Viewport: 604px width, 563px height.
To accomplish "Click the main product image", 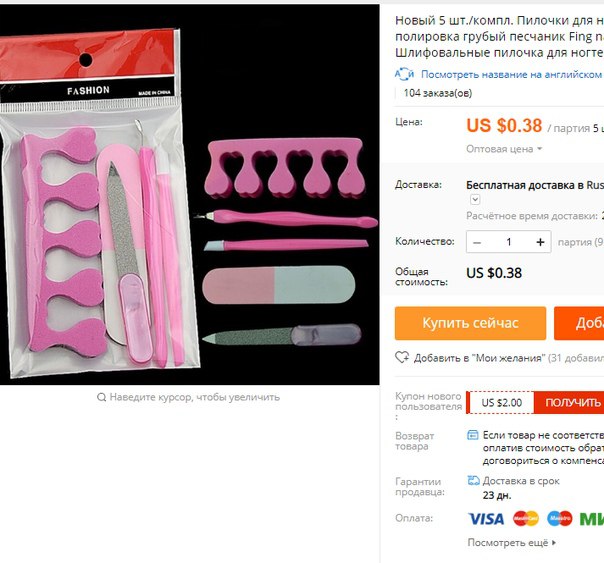I will point(190,194).
